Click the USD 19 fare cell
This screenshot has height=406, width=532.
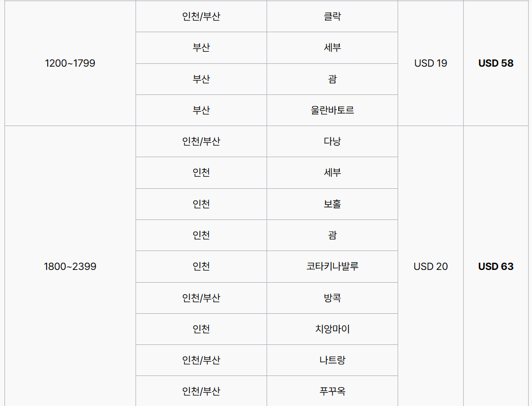[x=430, y=63]
